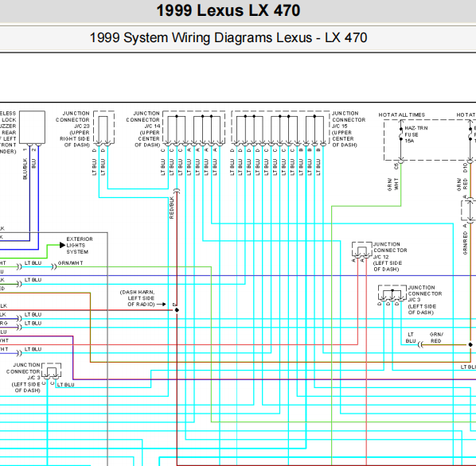Click the J/C 14 dashed connector box
Viewport: 476px width, 466px height.
(x=194, y=127)
